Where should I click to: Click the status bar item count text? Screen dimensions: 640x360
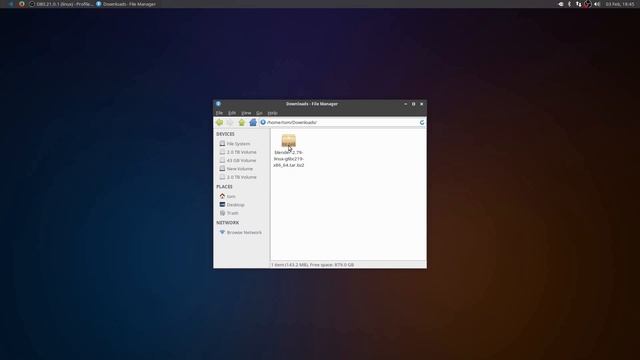coord(313,265)
